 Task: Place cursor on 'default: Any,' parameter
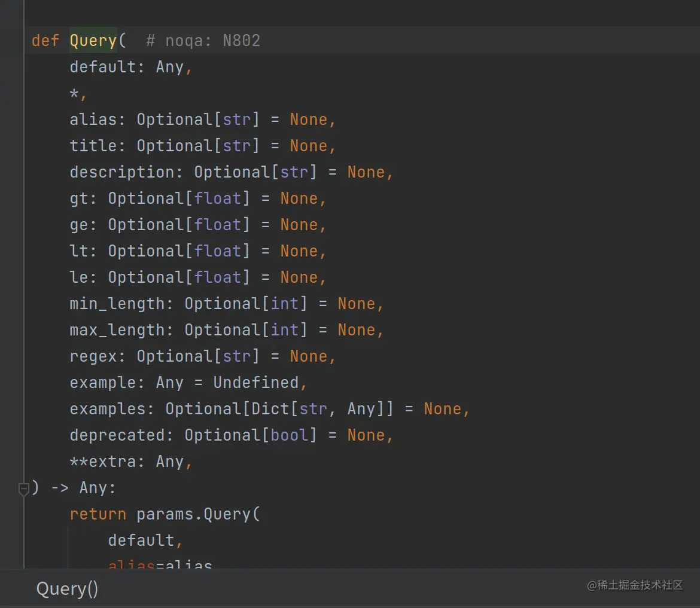(131, 67)
